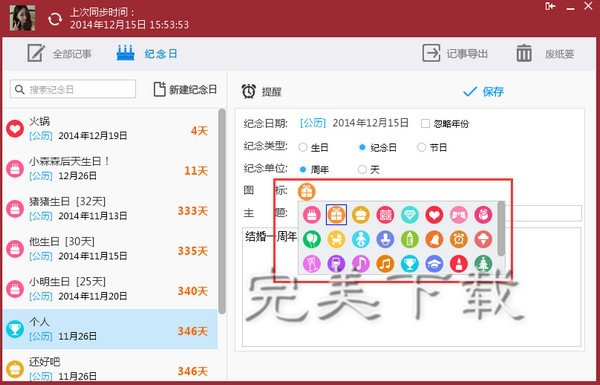
Task: Pick the orange gift box icon in picker
Action: (336, 215)
